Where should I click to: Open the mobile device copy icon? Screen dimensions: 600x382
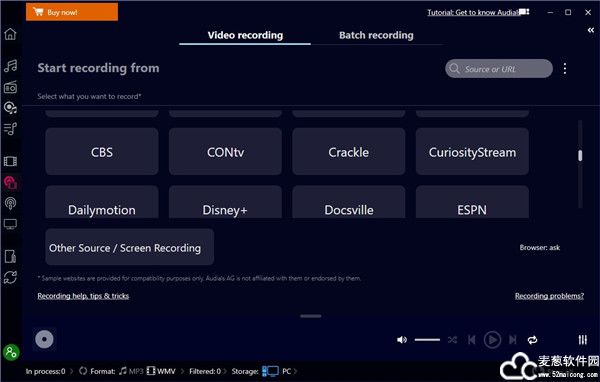[10, 256]
